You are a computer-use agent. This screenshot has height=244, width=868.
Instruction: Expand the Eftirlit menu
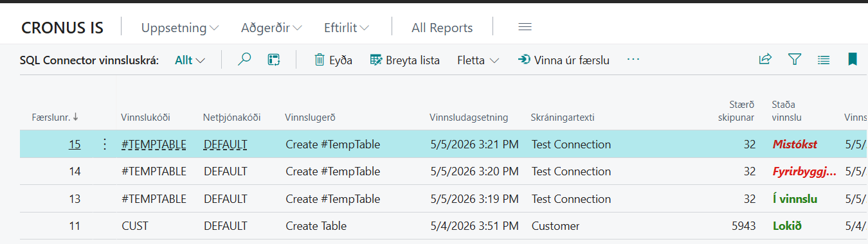pyautogui.click(x=346, y=28)
